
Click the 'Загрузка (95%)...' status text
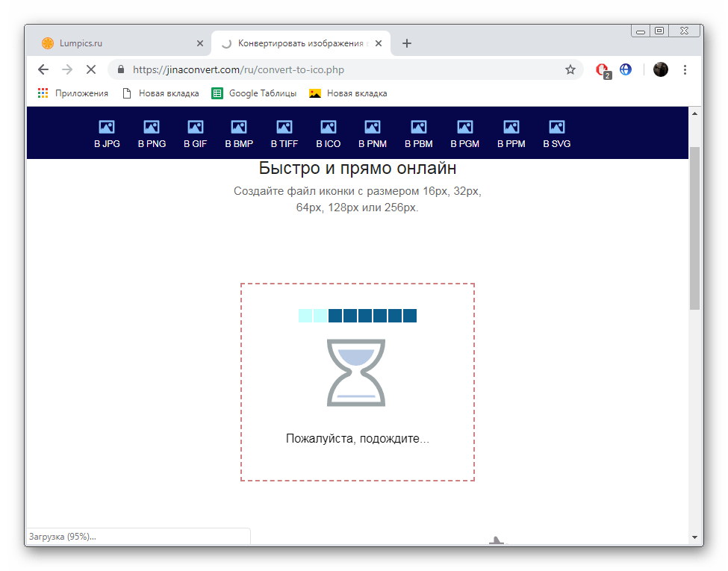(62, 537)
